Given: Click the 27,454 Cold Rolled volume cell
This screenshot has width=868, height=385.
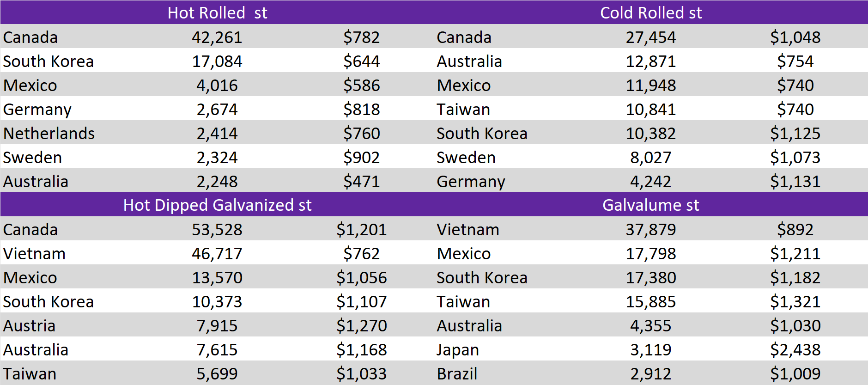Looking at the screenshot, I should 650,37.
